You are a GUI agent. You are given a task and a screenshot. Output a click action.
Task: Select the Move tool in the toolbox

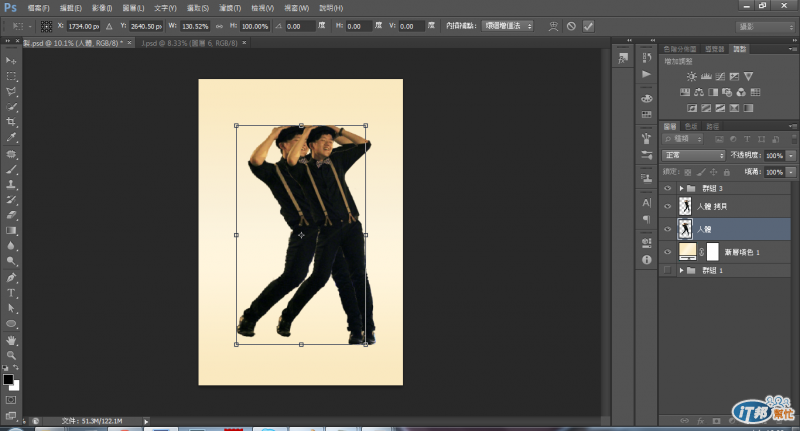tap(12, 61)
